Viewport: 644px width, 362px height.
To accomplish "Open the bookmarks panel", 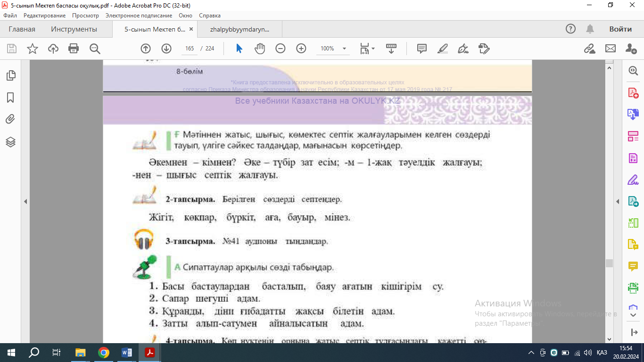I will pos(10,98).
